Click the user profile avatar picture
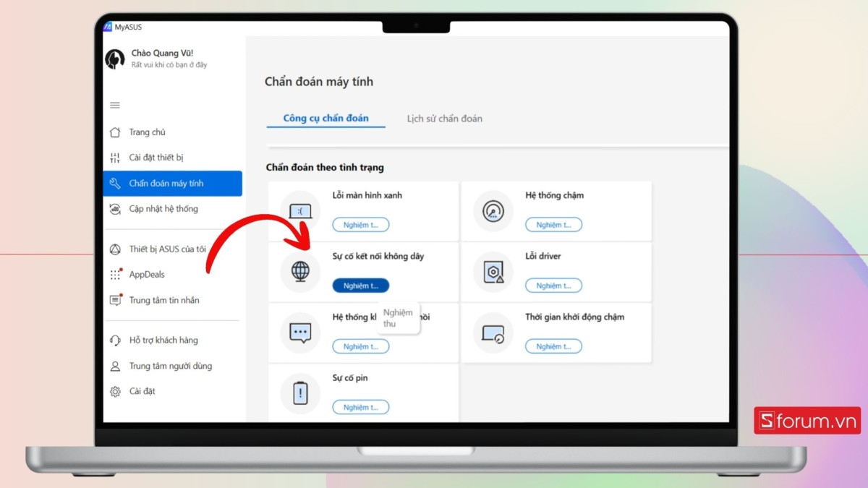The height and width of the screenshot is (488, 868). pos(115,59)
